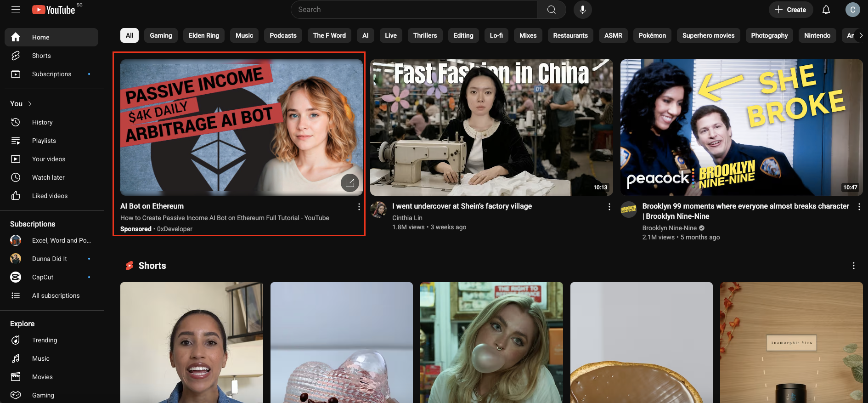868x403 pixels.
Task: Select the Thrillers chip
Action: point(425,35)
